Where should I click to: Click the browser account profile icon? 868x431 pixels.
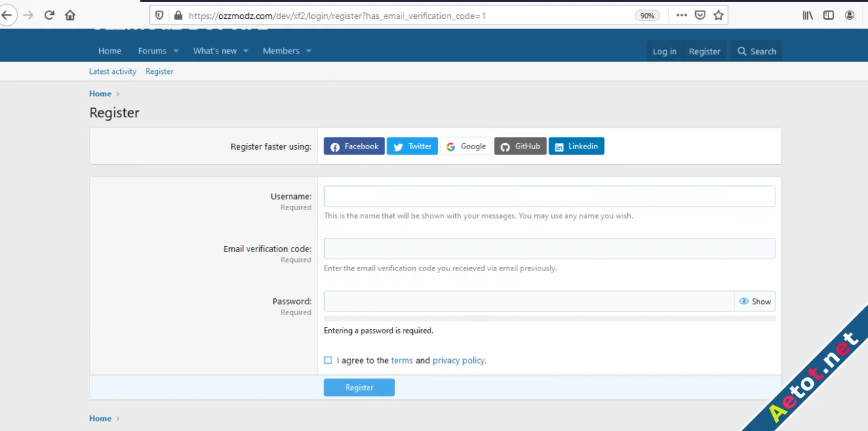coord(850,15)
